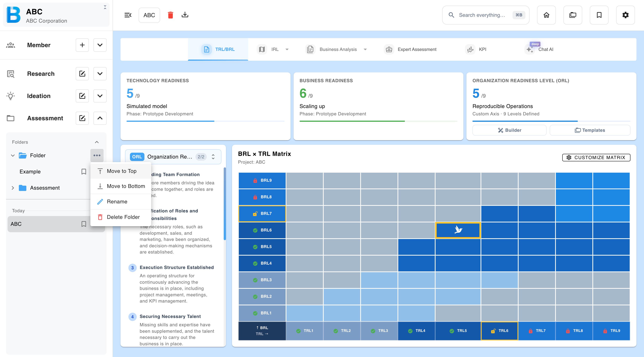This screenshot has width=644, height=357.
Task: Open the KPI tab
Action: click(x=476, y=49)
